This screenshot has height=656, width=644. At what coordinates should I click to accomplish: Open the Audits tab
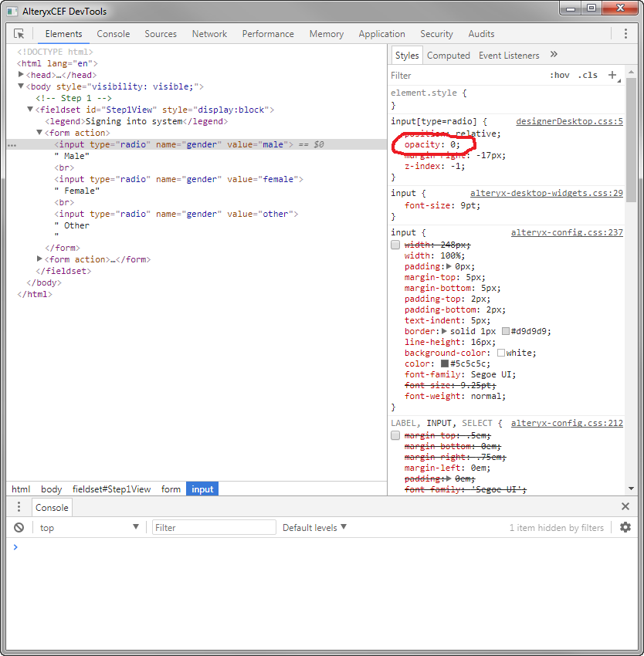pyautogui.click(x=481, y=34)
